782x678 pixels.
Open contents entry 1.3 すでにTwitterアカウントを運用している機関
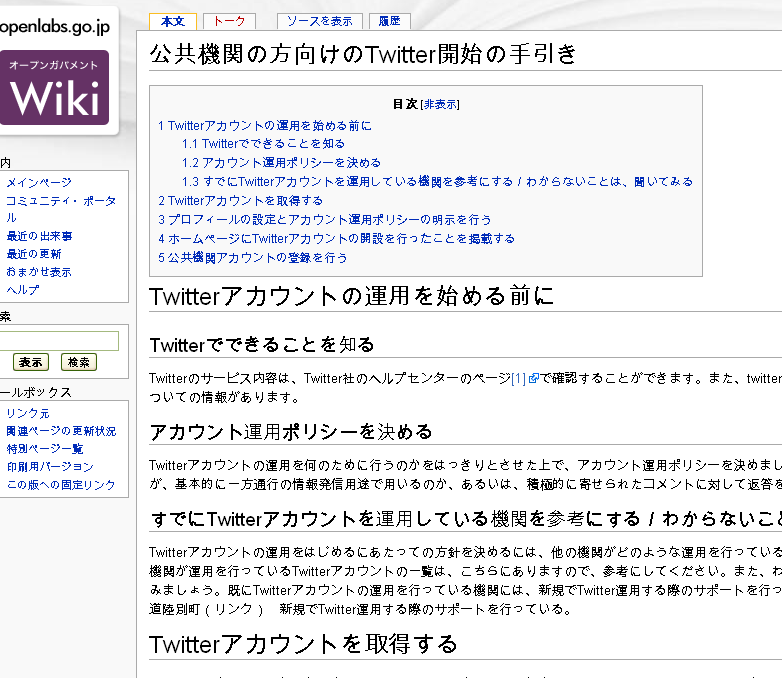point(437,182)
